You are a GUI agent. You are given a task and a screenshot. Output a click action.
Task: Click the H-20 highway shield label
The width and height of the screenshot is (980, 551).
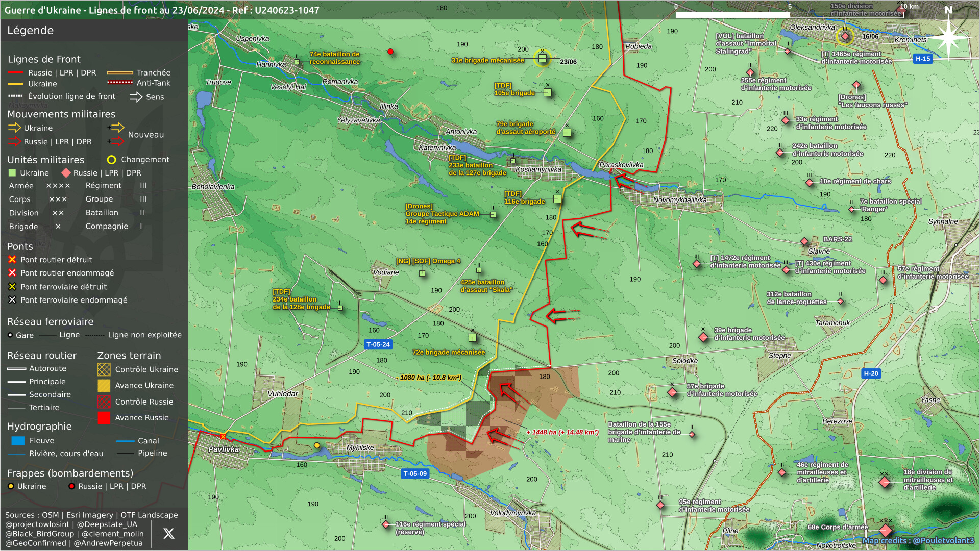tap(871, 373)
